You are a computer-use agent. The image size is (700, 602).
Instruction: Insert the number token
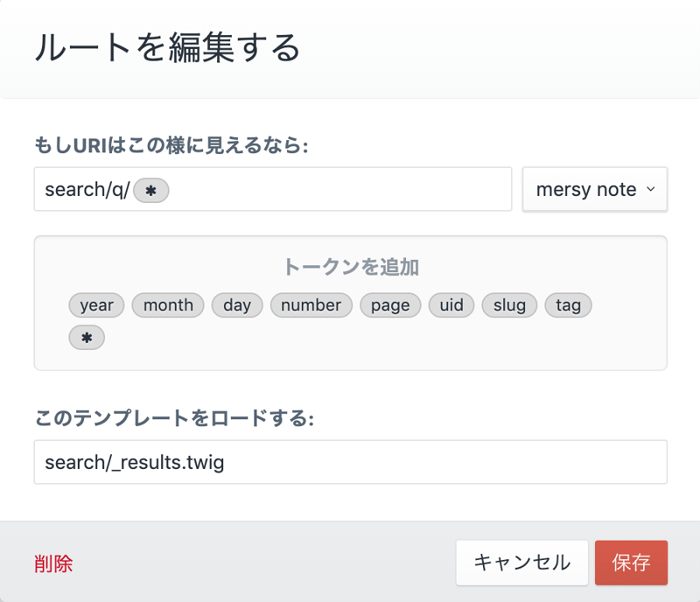[x=311, y=304]
